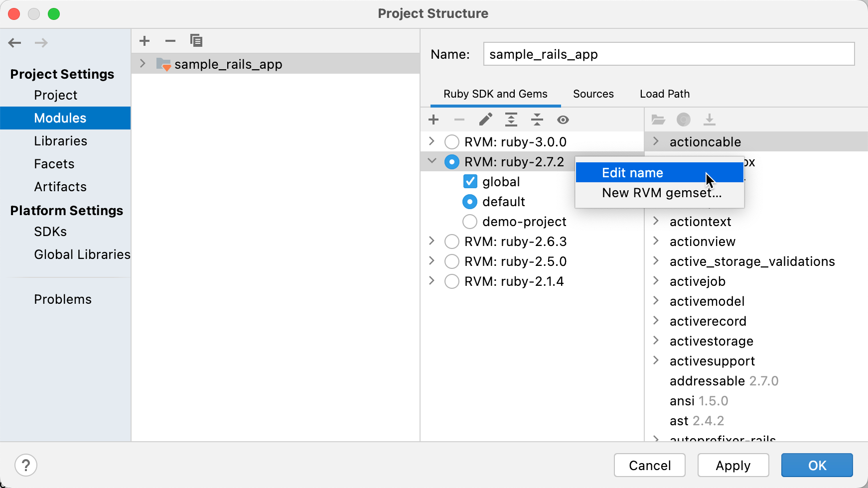
Task: Click the edit pencil icon for SDK
Action: tap(485, 120)
